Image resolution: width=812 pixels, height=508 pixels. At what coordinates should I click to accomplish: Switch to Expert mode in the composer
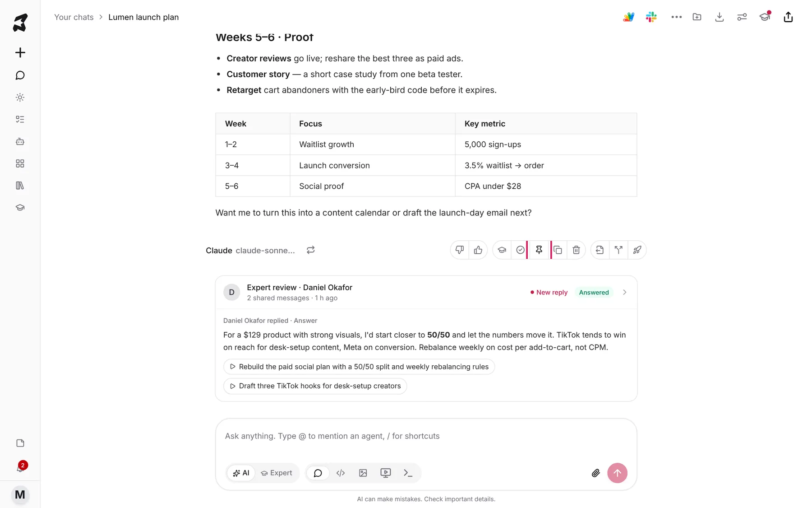(277, 473)
